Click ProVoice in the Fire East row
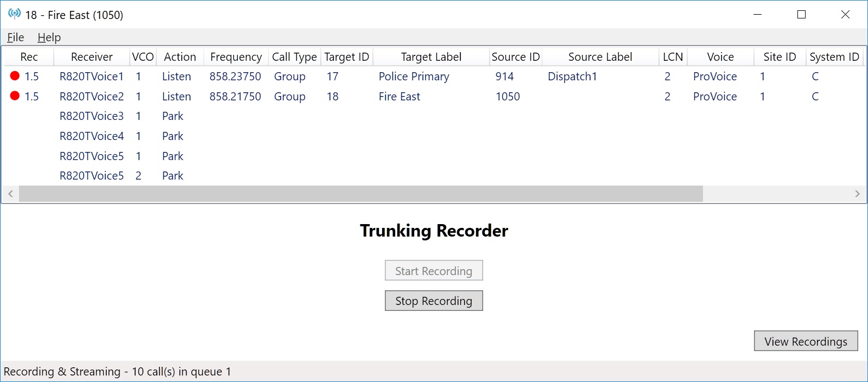Image resolution: width=868 pixels, height=382 pixels. click(x=715, y=97)
